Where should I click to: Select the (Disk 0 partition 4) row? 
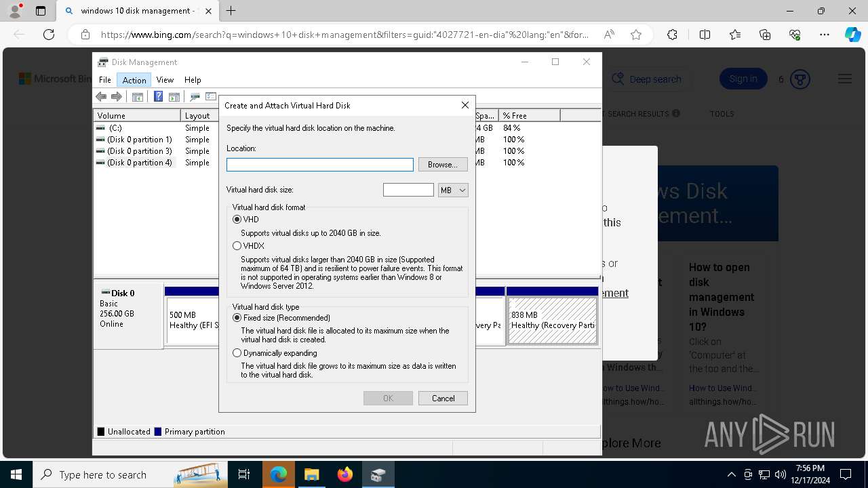pyautogui.click(x=134, y=163)
